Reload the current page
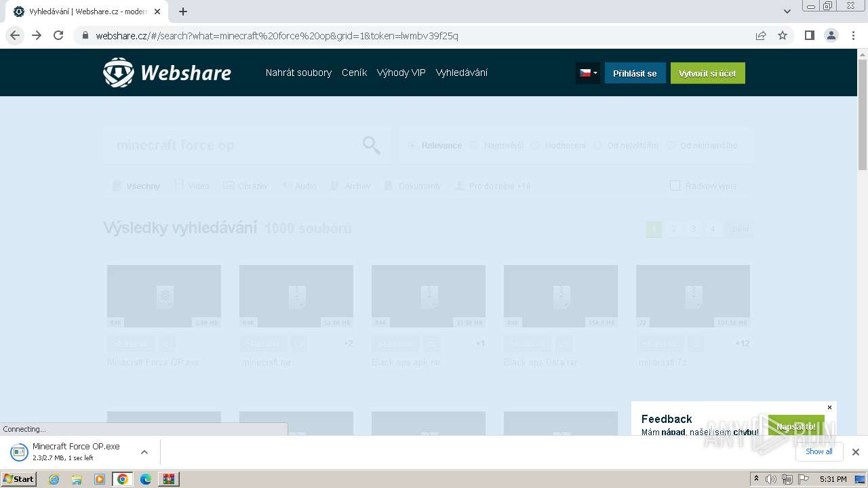The width and height of the screenshot is (868, 488). pyautogui.click(x=58, y=35)
